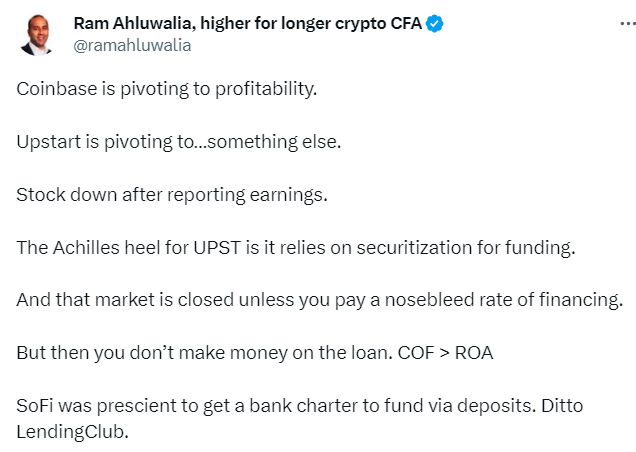The image size is (636, 452).
Task: Click the sentence 'SoFi was prescient to get a bank charter'
Action: [274, 406]
